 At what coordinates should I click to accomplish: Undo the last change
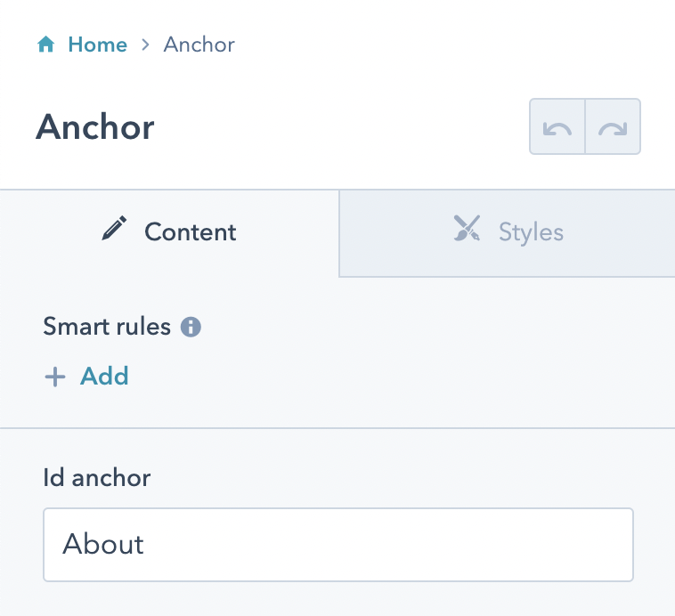(x=557, y=126)
